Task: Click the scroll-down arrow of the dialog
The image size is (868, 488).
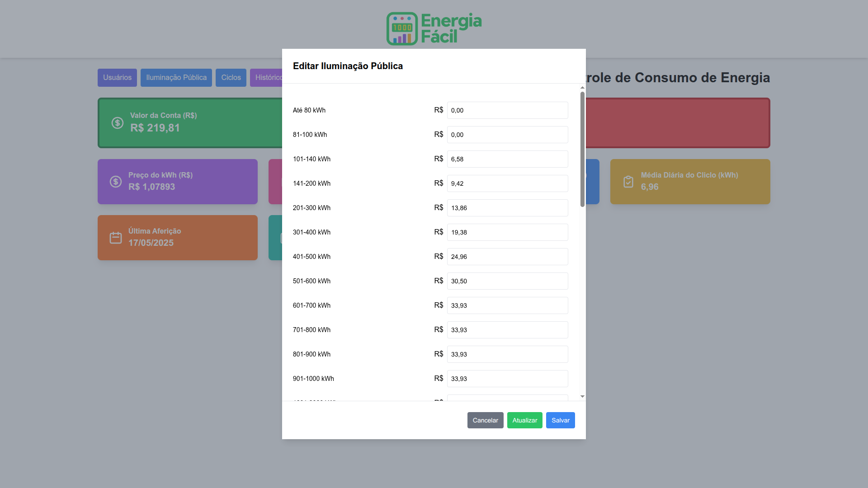Action: click(x=582, y=397)
